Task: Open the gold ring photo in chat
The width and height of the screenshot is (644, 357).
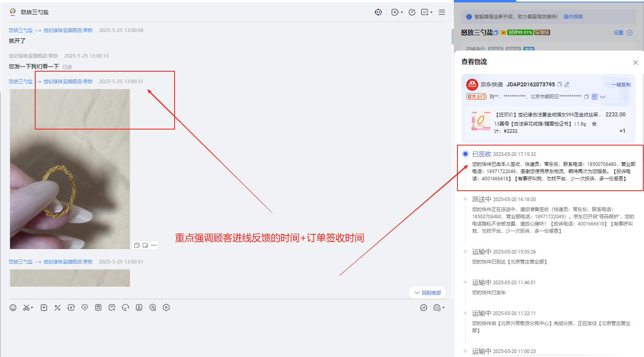Action: pyautogui.click(x=70, y=169)
